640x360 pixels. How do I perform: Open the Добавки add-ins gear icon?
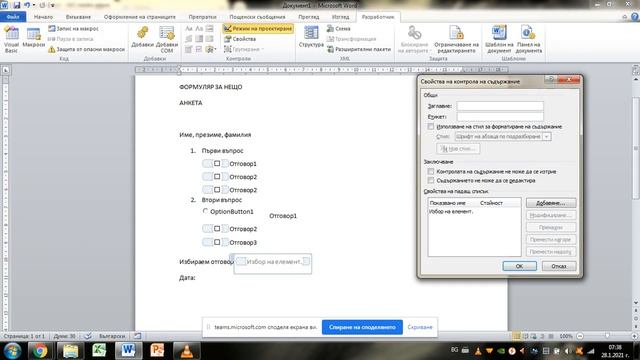[x=142, y=38]
